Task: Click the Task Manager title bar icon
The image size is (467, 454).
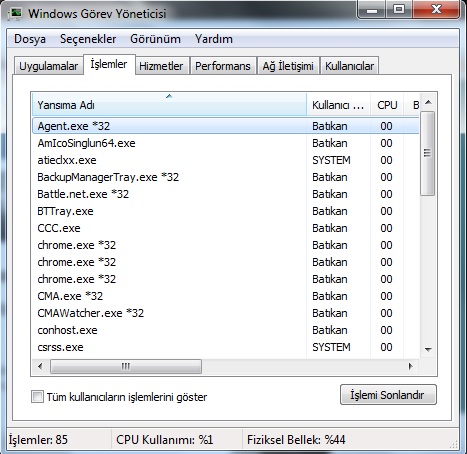Action: pyautogui.click(x=15, y=13)
